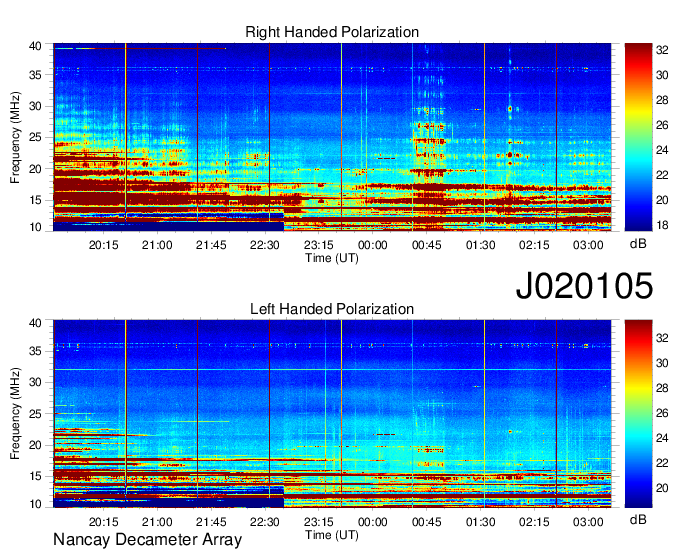Click the Left Handed Polarization spectrogram

(x=332, y=414)
